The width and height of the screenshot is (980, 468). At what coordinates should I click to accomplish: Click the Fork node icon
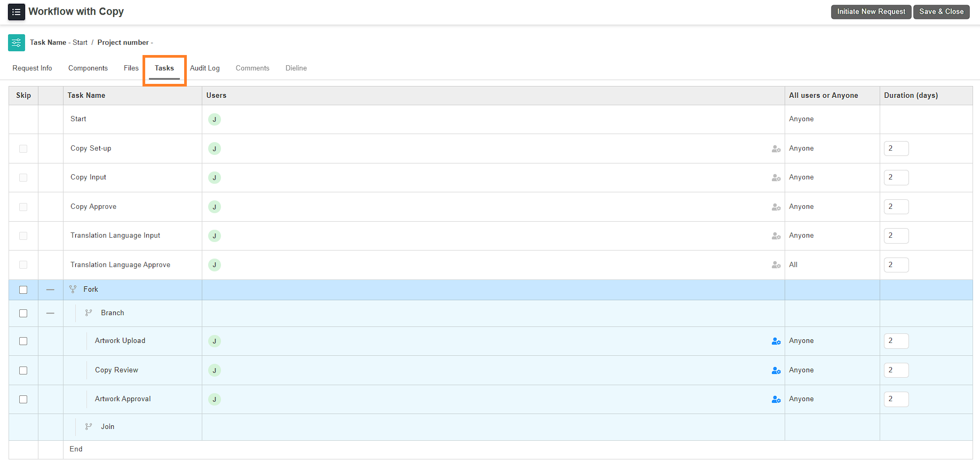[73, 290]
